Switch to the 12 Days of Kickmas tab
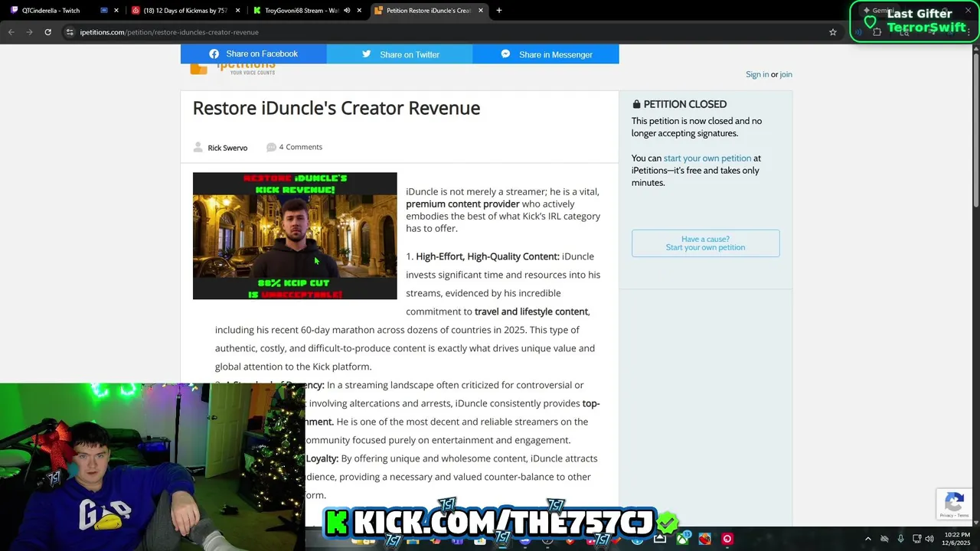 pyautogui.click(x=186, y=11)
